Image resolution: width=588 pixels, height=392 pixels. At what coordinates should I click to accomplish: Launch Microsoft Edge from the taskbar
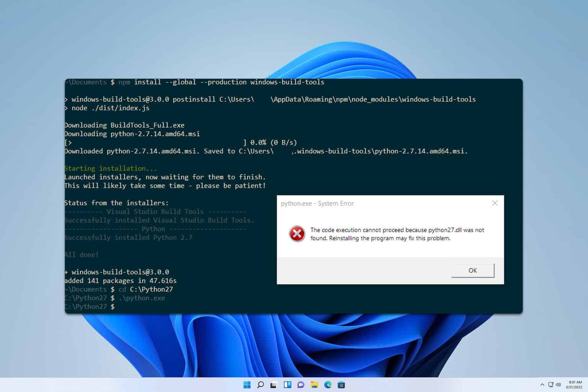[x=328, y=385]
